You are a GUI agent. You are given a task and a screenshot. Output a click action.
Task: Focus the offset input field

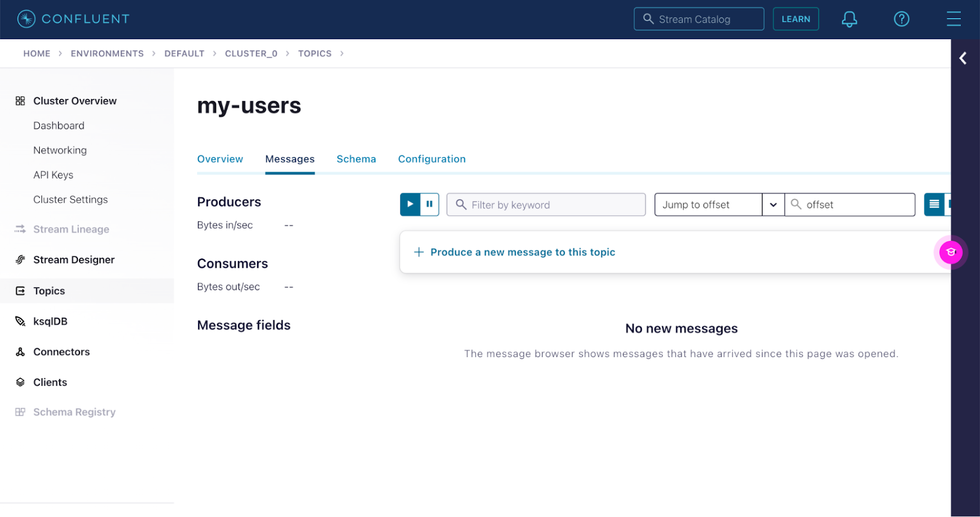click(x=850, y=205)
